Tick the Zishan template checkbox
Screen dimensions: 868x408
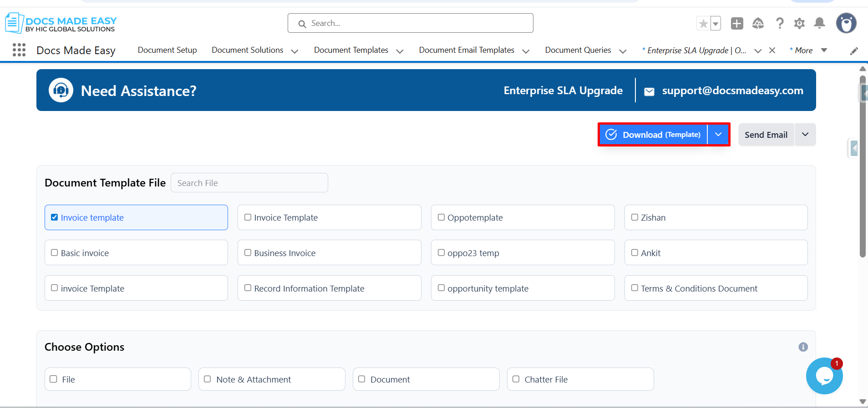635,217
